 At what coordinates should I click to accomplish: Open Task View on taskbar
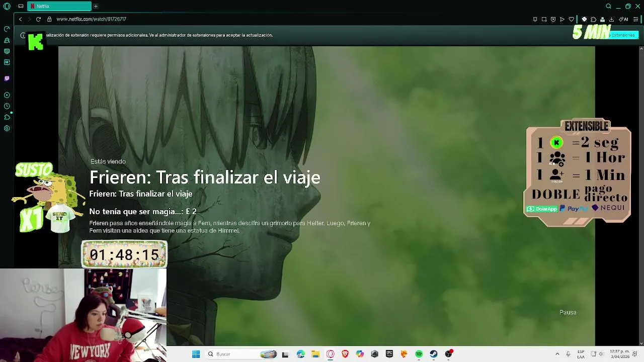[x=285, y=354]
